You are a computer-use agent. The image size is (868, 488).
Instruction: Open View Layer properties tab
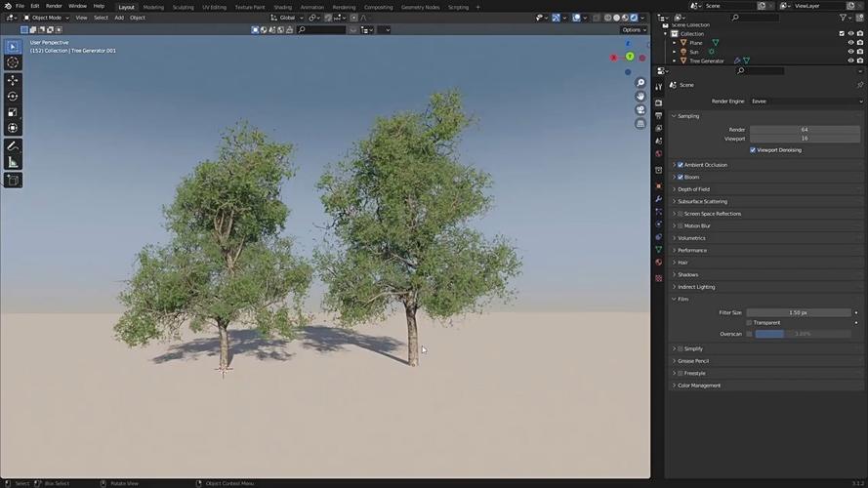(x=659, y=129)
